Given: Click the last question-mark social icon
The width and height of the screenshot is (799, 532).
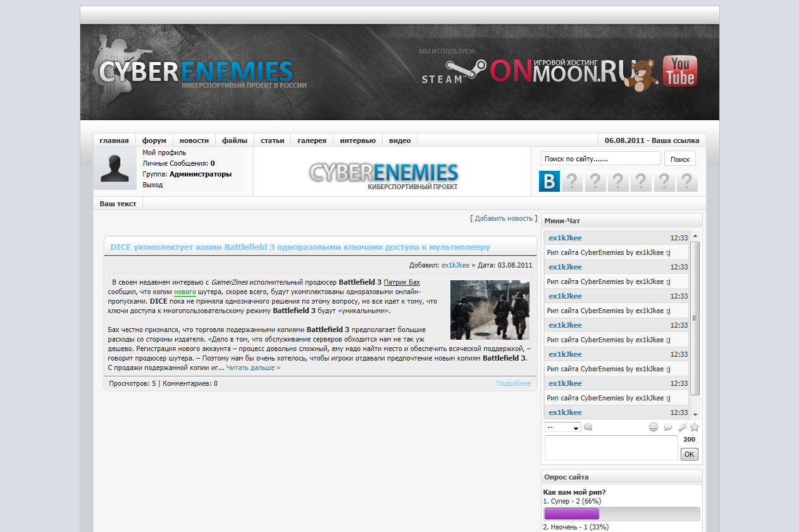Looking at the screenshot, I should pyautogui.click(x=687, y=182).
